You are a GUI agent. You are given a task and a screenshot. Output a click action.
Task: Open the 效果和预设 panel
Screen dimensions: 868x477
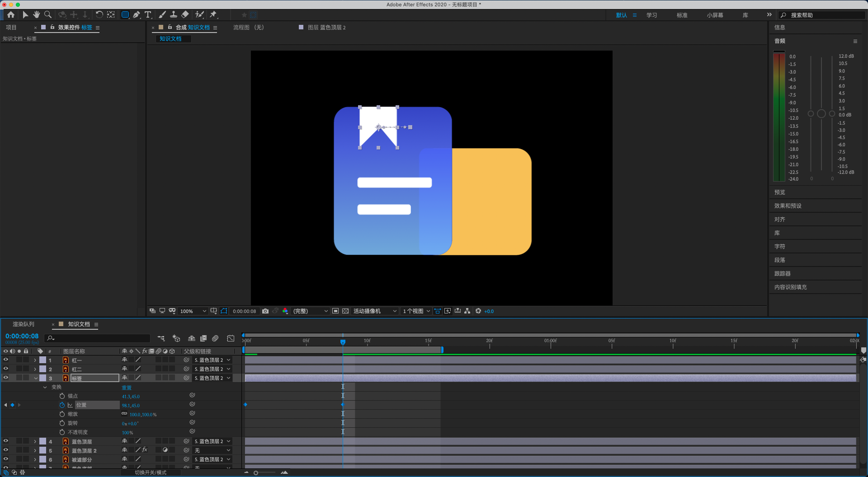[788, 206]
